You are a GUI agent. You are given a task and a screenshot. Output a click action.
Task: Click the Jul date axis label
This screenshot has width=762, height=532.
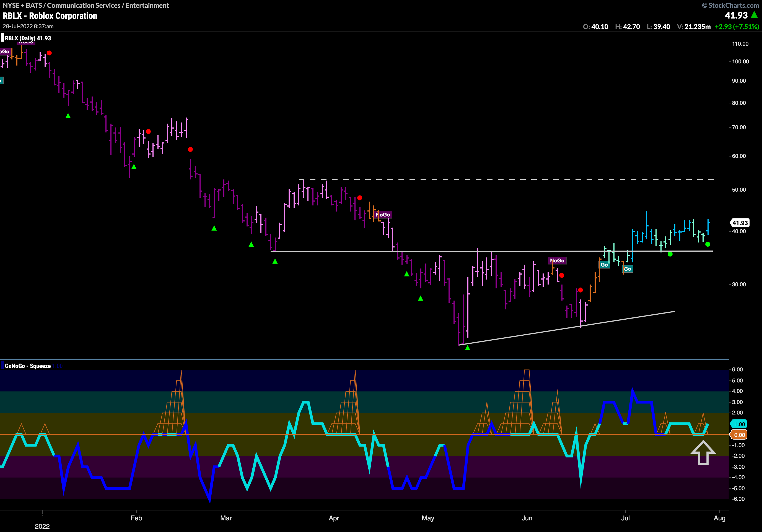tap(625, 518)
